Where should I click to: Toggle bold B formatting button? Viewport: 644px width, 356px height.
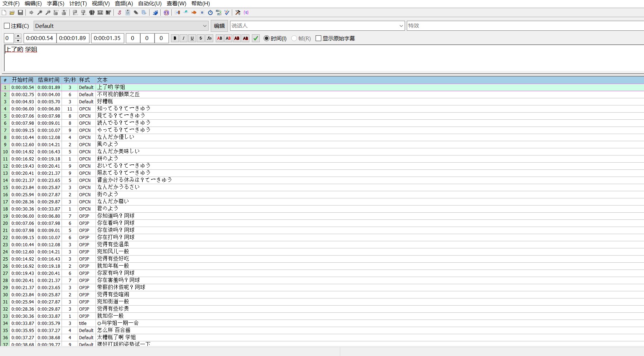click(175, 38)
